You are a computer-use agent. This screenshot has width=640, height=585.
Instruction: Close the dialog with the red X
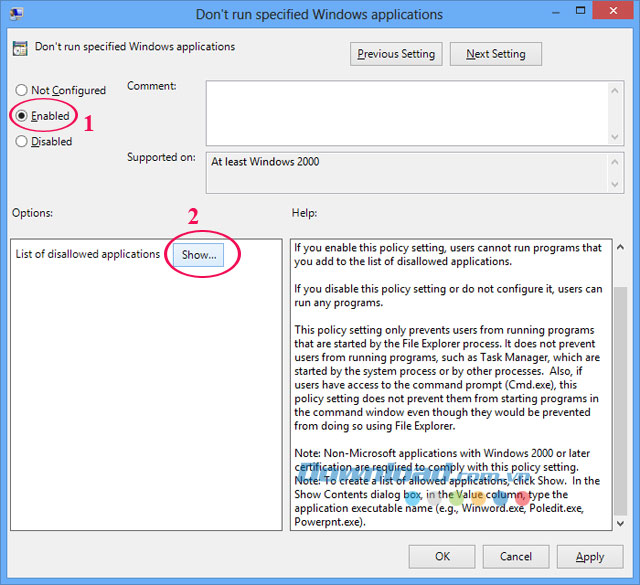613,11
